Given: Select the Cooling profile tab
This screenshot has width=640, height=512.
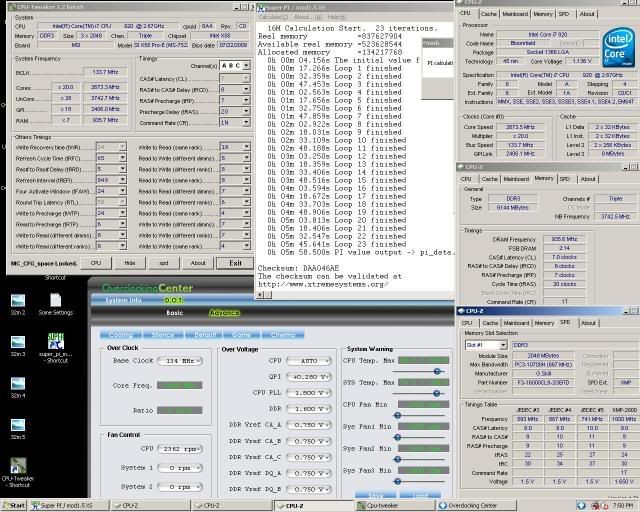Looking at the screenshot, I should pyautogui.click(x=122, y=335).
